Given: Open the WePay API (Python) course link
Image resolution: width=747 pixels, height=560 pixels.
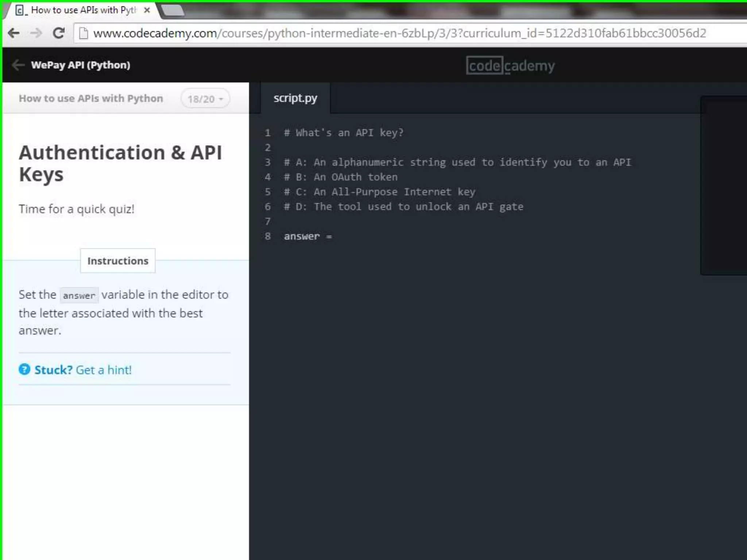Looking at the screenshot, I should pyautogui.click(x=81, y=65).
